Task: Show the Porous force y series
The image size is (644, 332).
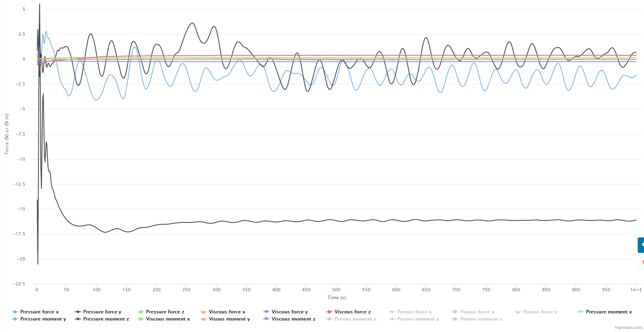Action: (477, 312)
